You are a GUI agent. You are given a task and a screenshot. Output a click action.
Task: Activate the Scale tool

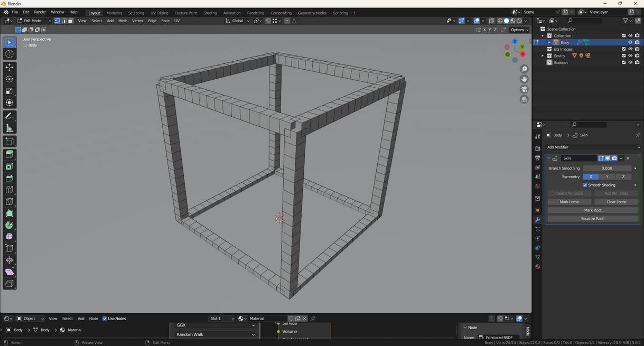pyautogui.click(x=10, y=91)
